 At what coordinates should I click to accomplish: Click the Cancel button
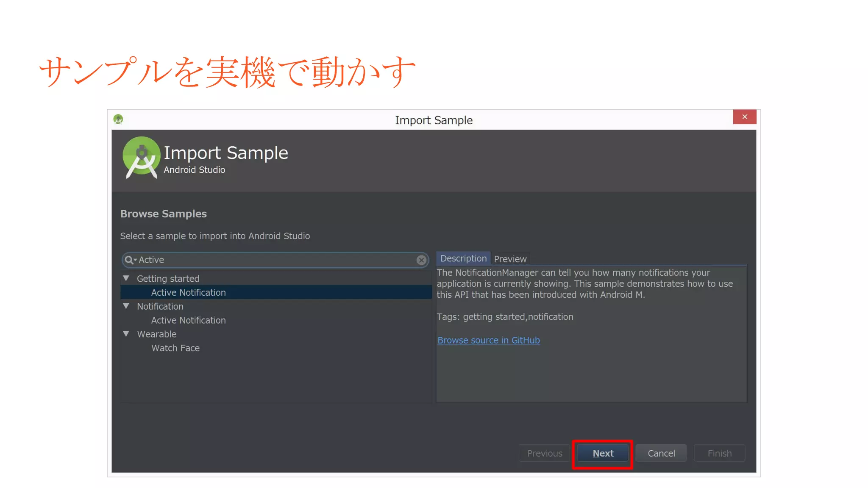[x=661, y=453]
